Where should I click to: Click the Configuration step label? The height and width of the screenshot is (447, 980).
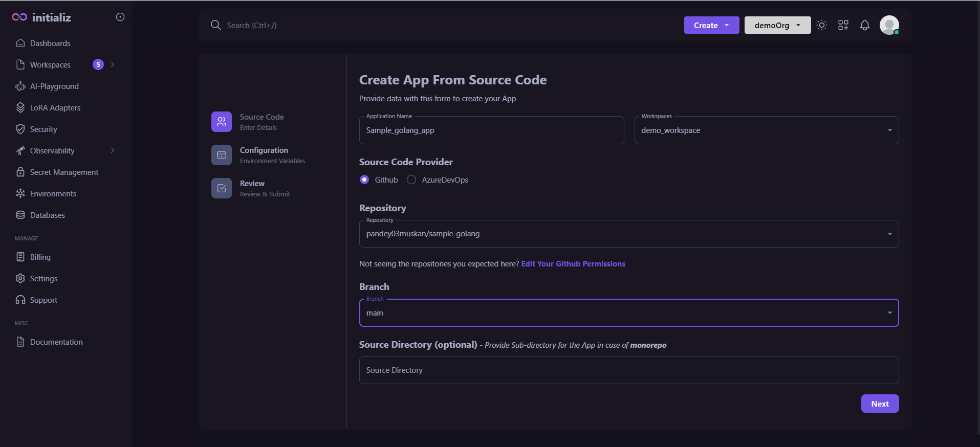pyautogui.click(x=264, y=150)
